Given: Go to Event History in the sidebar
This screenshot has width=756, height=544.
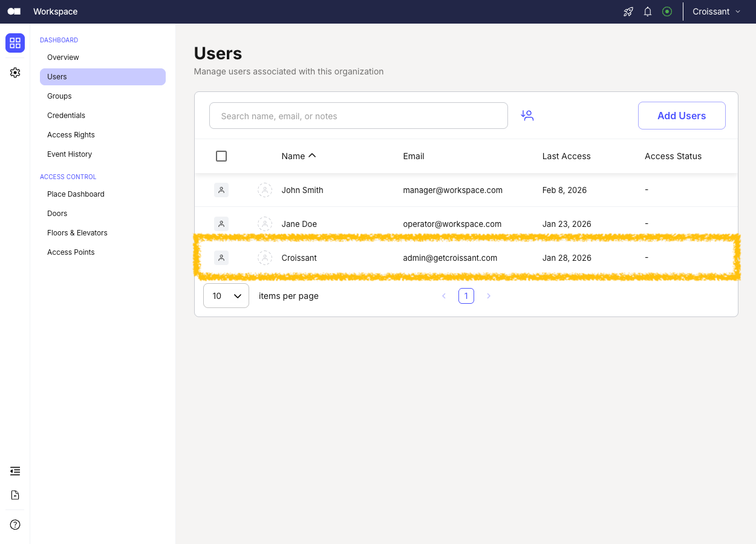Looking at the screenshot, I should point(70,154).
